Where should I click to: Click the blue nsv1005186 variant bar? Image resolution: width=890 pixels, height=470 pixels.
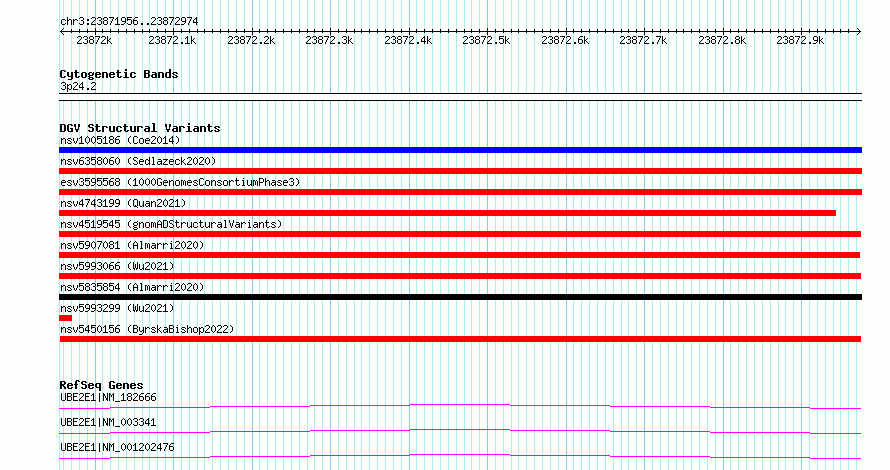(x=460, y=150)
